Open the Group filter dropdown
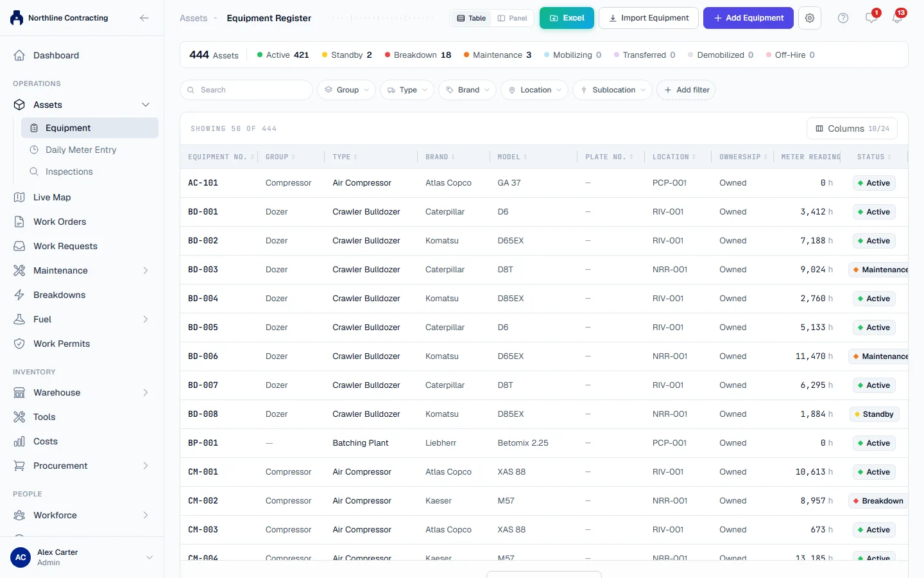Image resolution: width=924 pixels, height=578 pixels. coord(346,90)
